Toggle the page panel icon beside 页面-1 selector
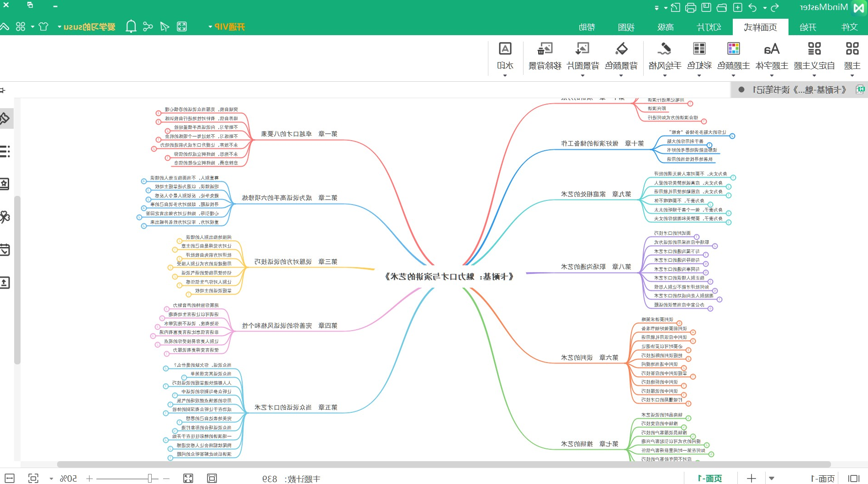This screenshot has height=484, width=868. pyautogui.click(x=853, y=478)
